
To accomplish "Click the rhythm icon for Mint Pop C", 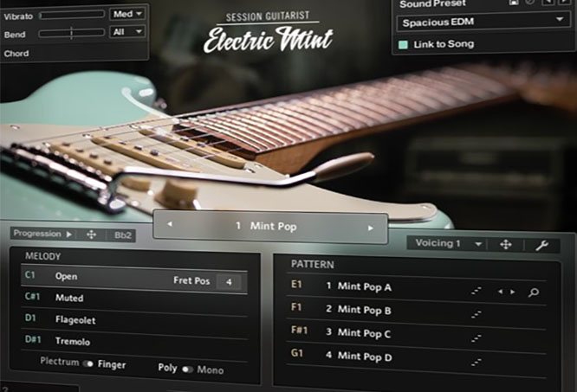I will (477, 337).
